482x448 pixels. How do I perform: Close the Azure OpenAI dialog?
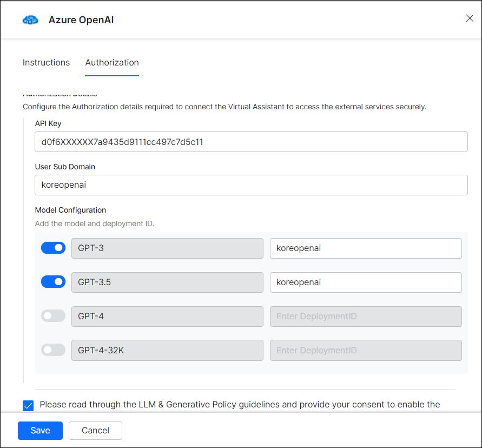click(x=469, y=18)
